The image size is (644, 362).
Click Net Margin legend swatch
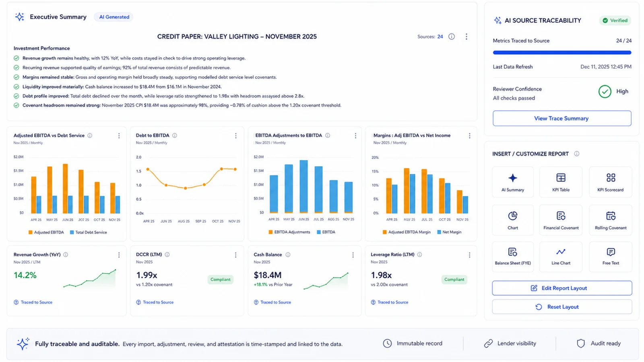coord(439,232)
